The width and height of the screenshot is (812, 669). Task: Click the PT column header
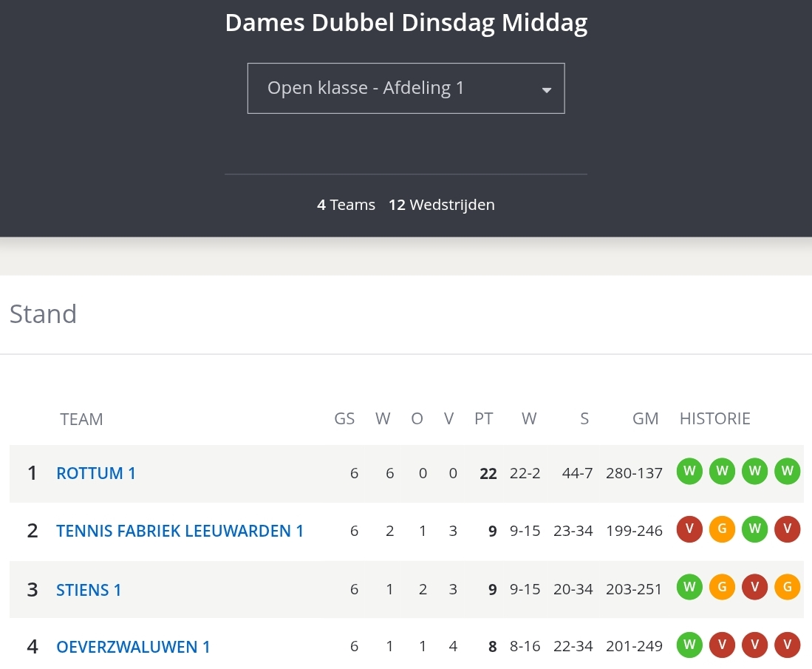click(483, 419)
